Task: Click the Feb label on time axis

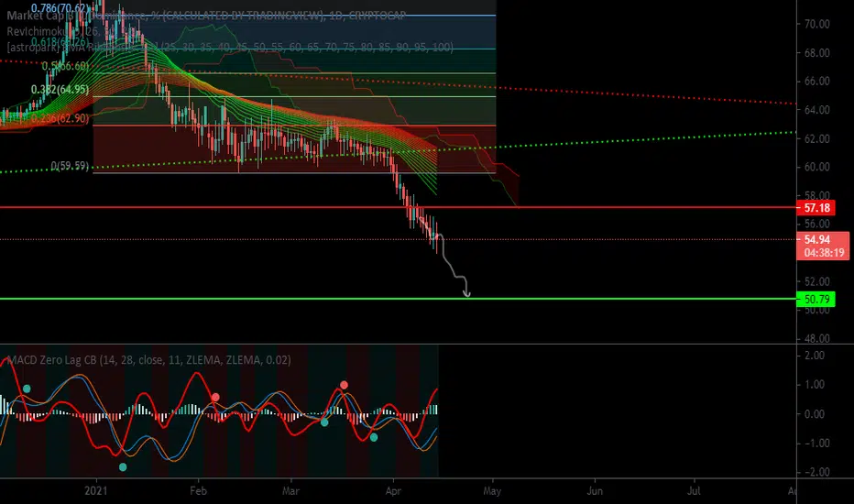Action: click(x=198, y=491)
